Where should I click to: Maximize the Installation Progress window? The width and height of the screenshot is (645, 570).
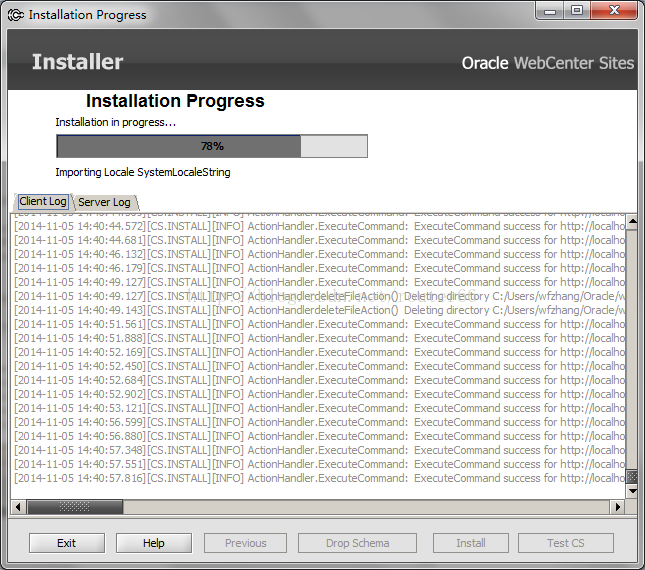click(577, 11)
